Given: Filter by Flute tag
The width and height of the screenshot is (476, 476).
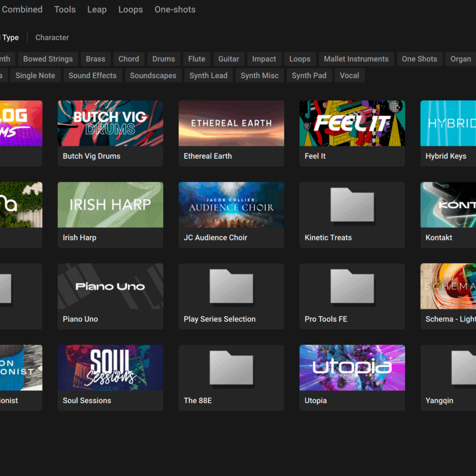Looking at the screenshot, I should pos(197,59).
